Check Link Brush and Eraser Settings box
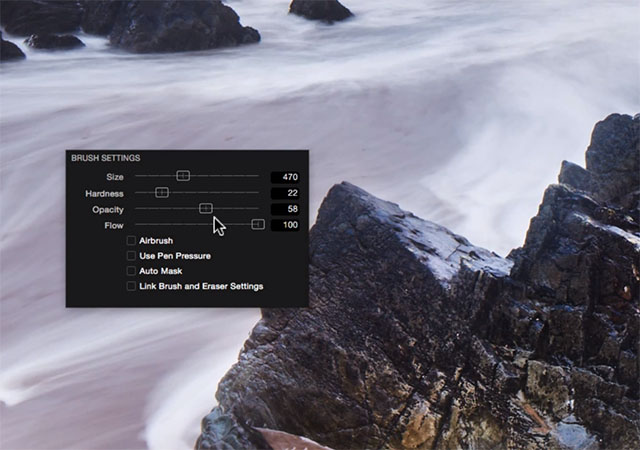 131,286
